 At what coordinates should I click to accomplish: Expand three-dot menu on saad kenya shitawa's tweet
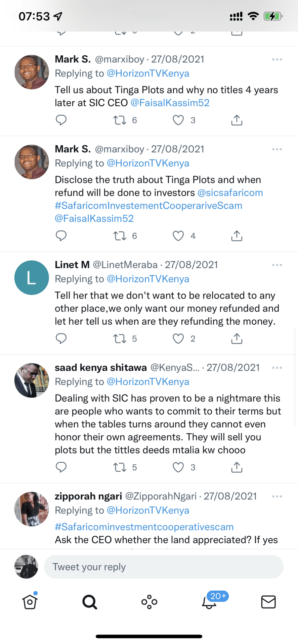coord(277,368)
